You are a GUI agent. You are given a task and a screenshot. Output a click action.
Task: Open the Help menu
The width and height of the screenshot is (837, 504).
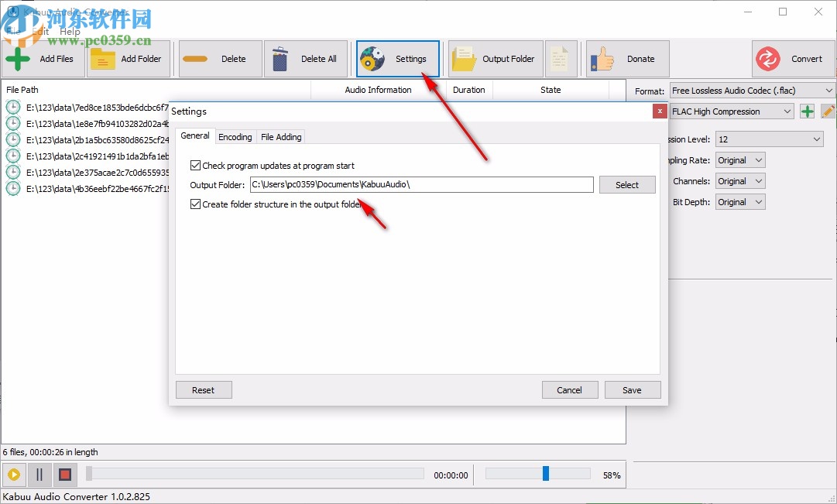(70, 32)
